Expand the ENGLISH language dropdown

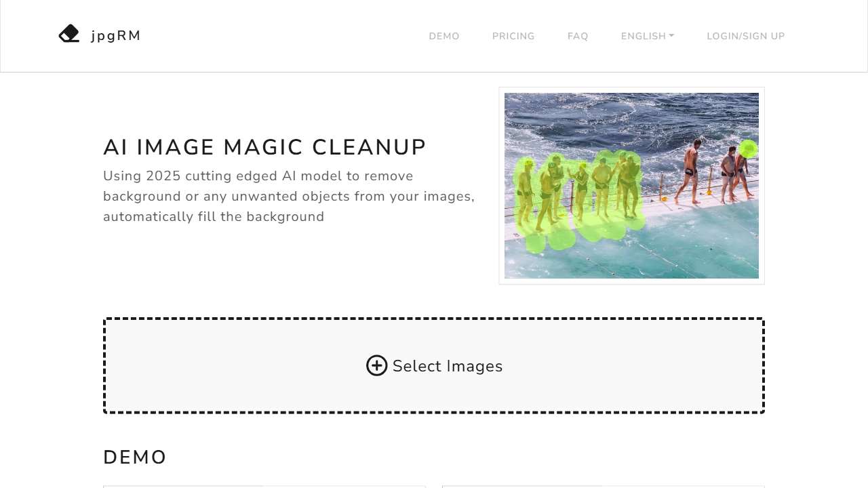pos(648,36)
